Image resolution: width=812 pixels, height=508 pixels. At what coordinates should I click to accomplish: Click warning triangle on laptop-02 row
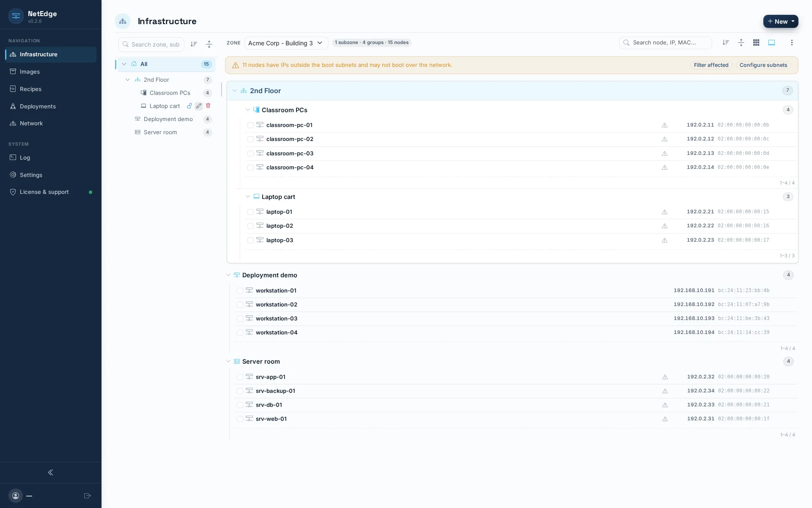664,226
